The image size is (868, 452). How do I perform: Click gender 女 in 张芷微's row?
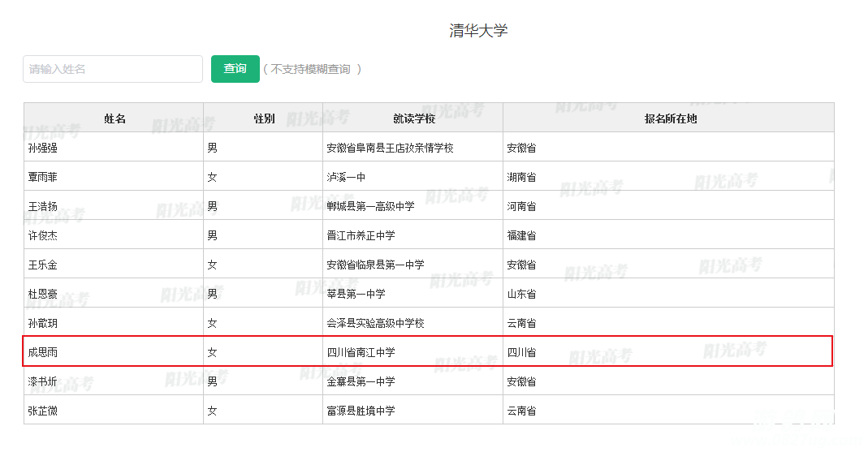(x=212, y=411)
